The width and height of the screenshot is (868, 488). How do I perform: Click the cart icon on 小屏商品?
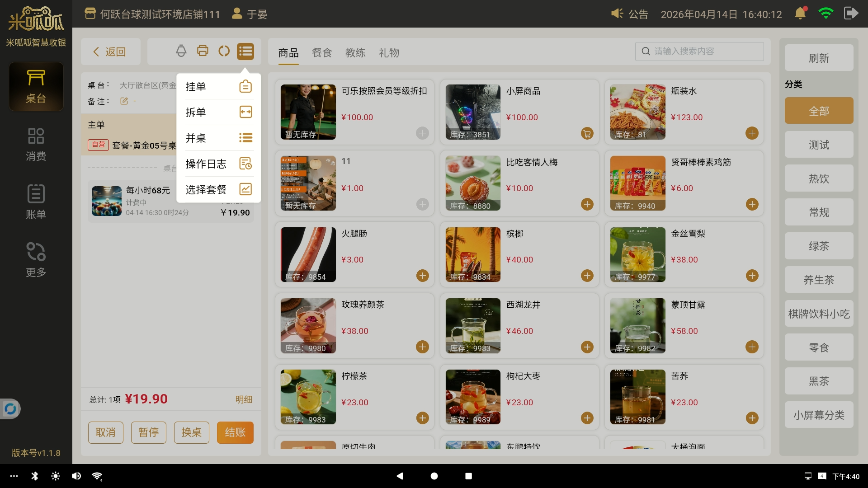click(x=587, y=133)
